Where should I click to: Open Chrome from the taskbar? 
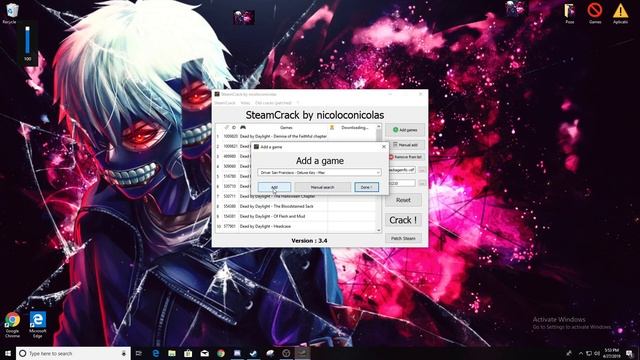pyautogui.click(x=221, y=353)
